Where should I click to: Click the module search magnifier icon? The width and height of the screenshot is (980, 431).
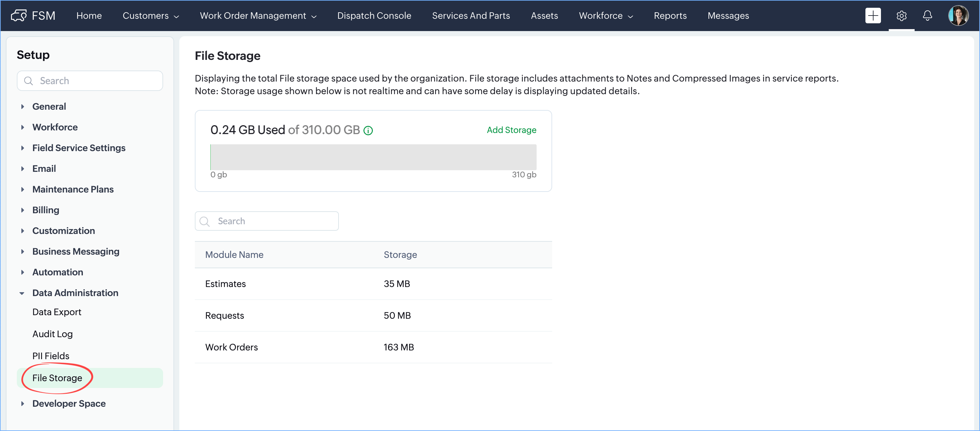[205, 221]
